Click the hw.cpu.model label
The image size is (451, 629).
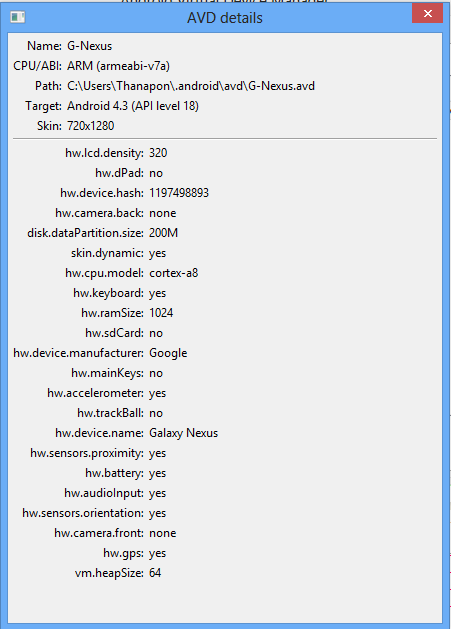pos(104,273)
